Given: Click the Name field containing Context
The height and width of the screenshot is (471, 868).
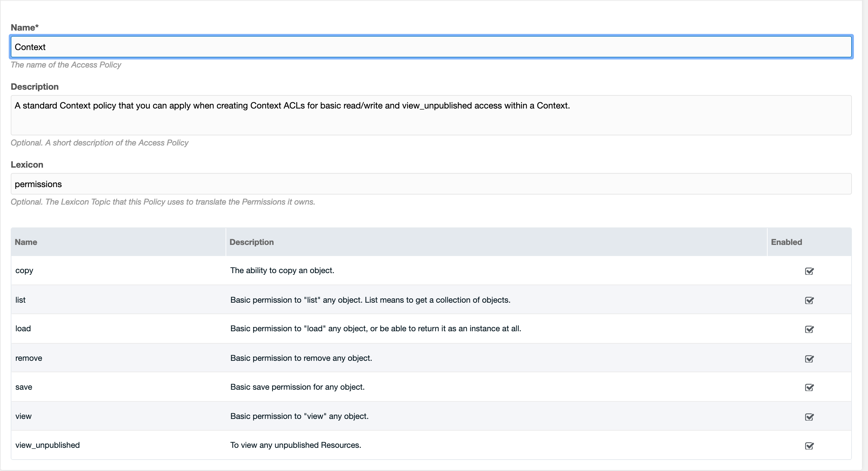Looking at the screenshot, I should tap(431, 47).
